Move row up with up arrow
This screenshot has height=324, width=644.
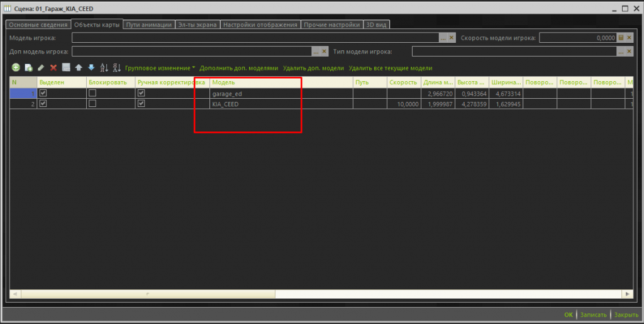(x=79, y=68)
